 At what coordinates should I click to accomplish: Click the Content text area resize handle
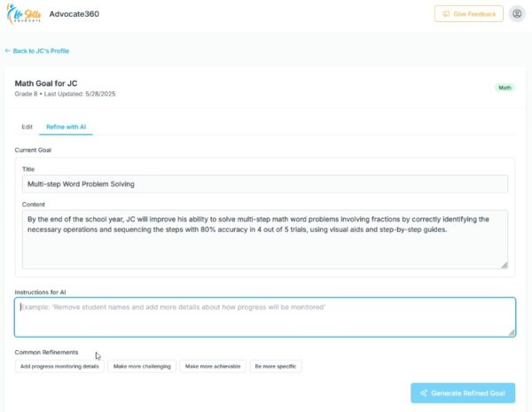click(x=504, y=264)
